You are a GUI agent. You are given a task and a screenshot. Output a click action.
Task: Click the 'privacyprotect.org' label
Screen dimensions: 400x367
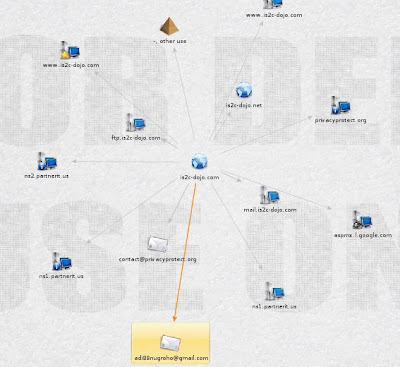[x=341, y=120]
